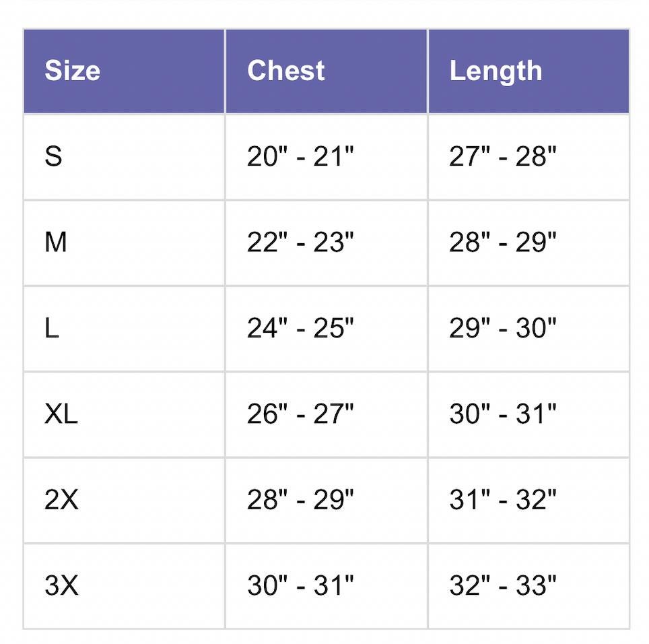The height and width of the screenshot is (644, 649).
Task: Click chest measurement 24" - 25"
Action: 300,329
